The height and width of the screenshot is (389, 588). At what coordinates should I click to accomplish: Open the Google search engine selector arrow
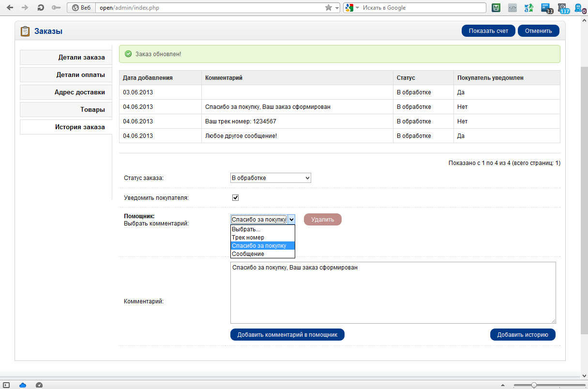pos(357,8)
